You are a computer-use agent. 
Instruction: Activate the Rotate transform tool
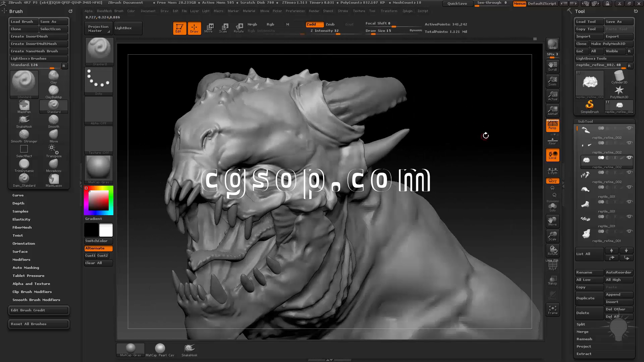click(x=238, y=28)
